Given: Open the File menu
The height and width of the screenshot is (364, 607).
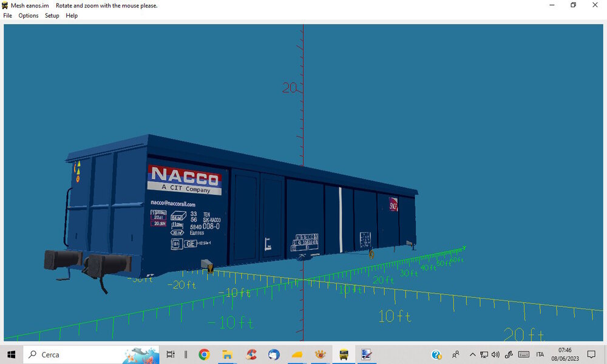Looking at the screenshot, I should 7,16.
